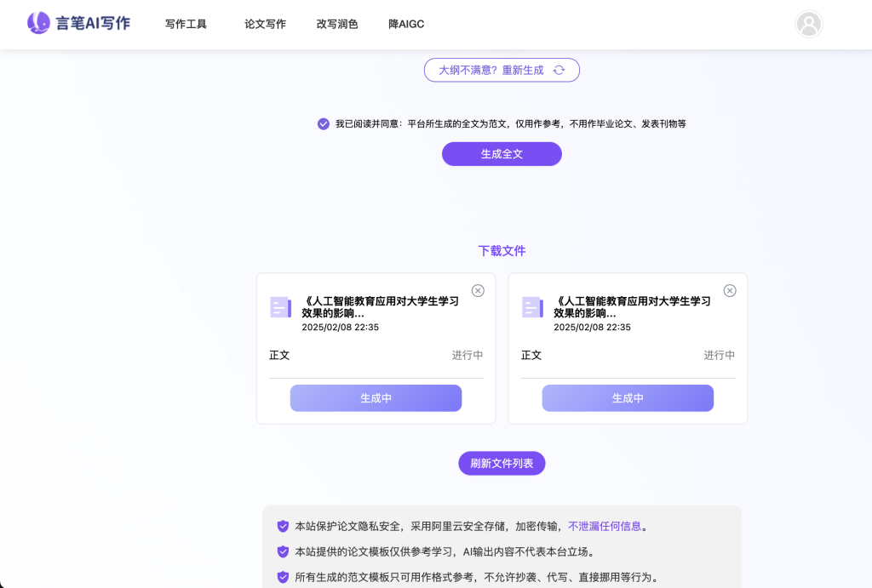Click shield icon next to 本站保护论文隐私安全
The height and width of the screenshot is (588, 872).
click(x=283, y=526)
